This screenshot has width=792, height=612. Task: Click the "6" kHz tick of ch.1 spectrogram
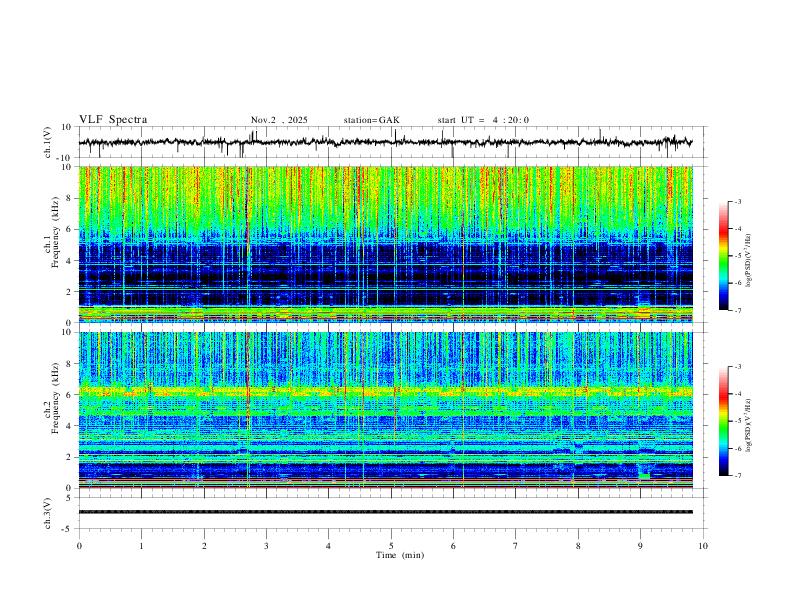(x=70, y=229)
